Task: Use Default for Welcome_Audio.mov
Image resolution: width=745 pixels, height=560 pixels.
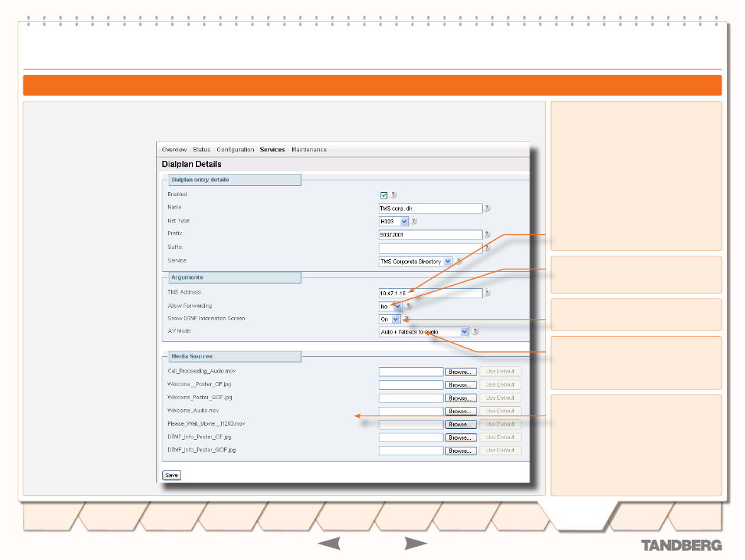Action: (x=501, y=411)
